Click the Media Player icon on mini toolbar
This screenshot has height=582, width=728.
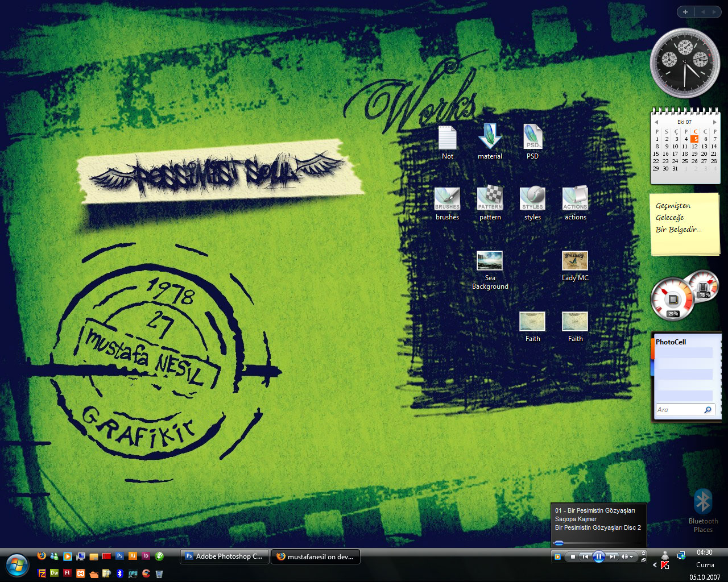pos(557,556)
